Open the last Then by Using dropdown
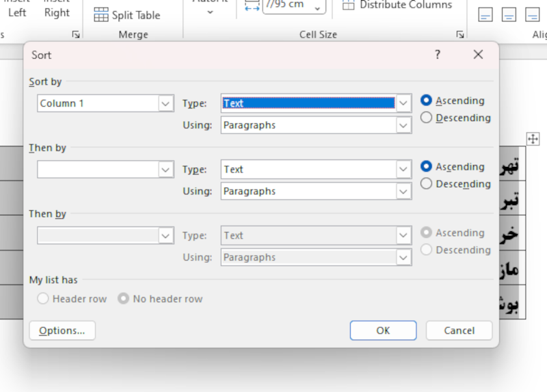Image resolution: width=547 pixels, height=392 pixels. pyautogui.click(x=403, y=258)
